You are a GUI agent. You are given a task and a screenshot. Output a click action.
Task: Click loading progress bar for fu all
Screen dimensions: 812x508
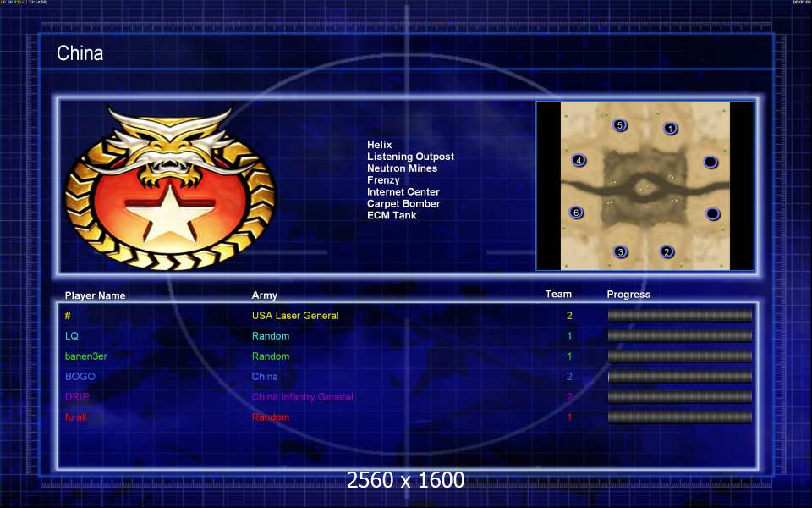[x=679, y=417]
